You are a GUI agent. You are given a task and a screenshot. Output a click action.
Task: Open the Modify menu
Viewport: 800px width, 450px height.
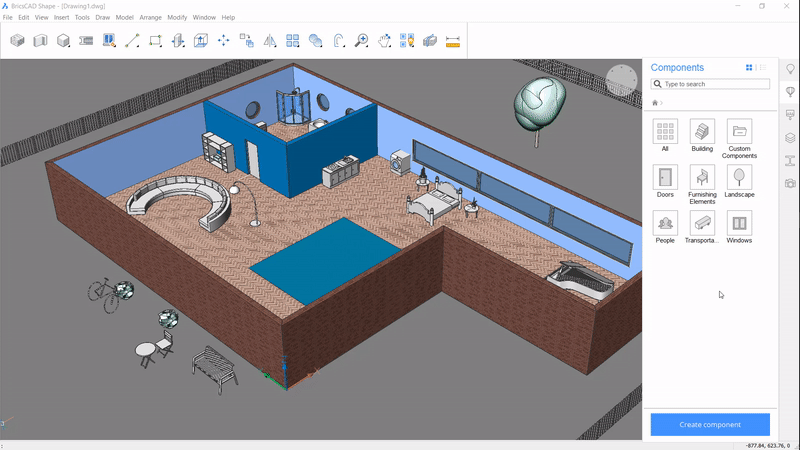coord(177,17)
